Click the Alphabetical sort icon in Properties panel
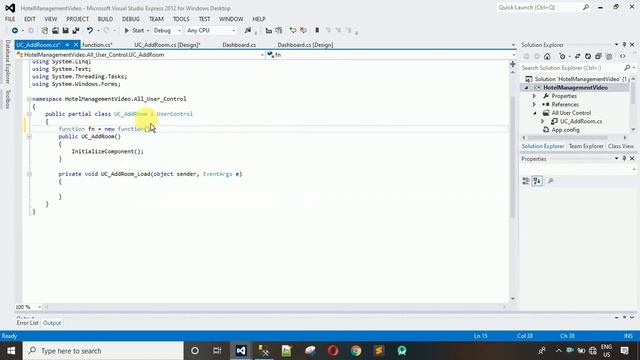 click(537, 181)
